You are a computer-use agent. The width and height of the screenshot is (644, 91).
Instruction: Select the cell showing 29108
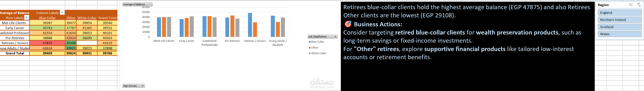[x=71, y=43]
